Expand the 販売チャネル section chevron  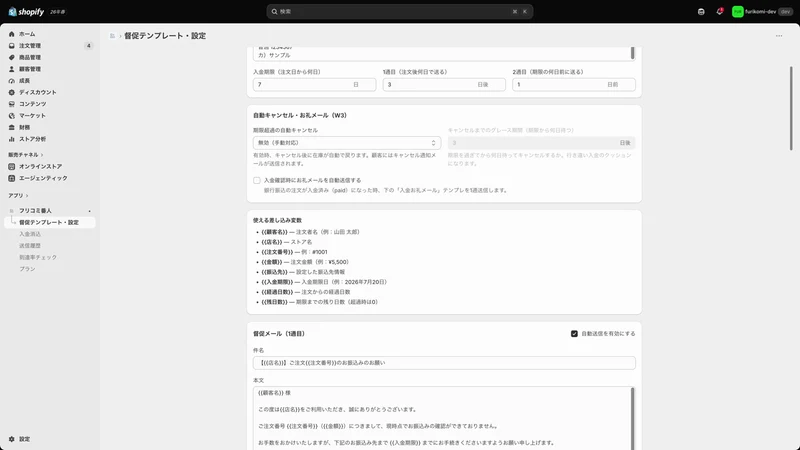pyautogui.click(x=42, y=155)
